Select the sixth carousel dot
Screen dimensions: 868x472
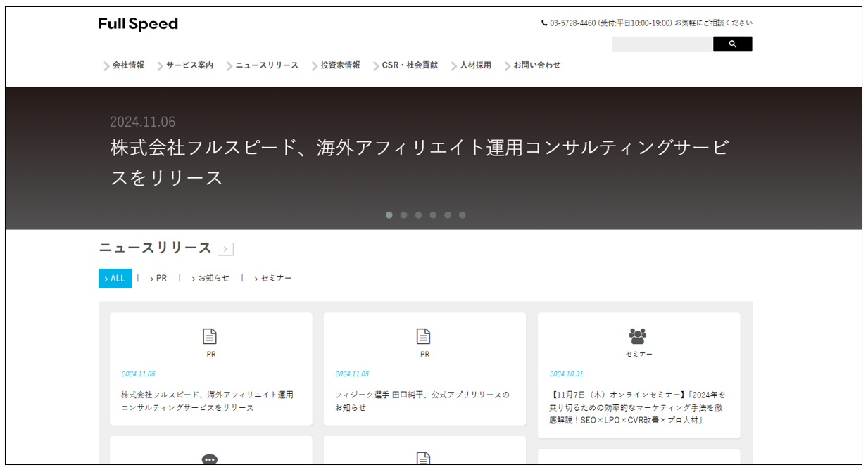pos(463,215)
